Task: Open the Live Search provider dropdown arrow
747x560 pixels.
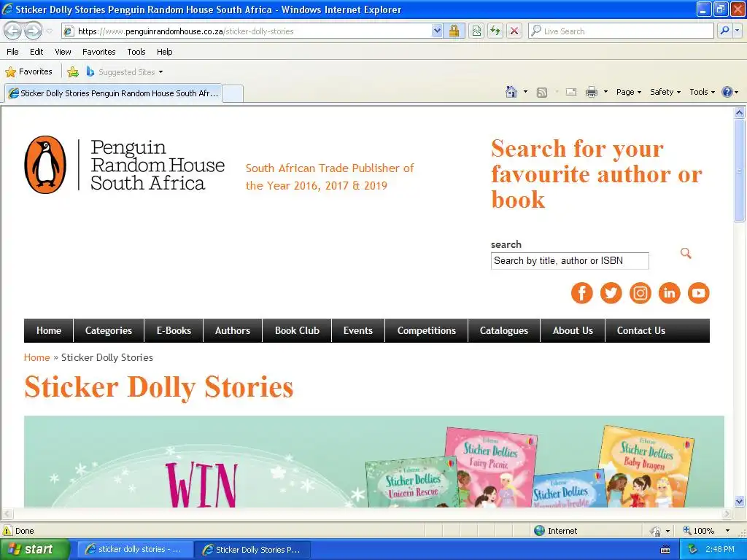Action: [x=738, y=31]
